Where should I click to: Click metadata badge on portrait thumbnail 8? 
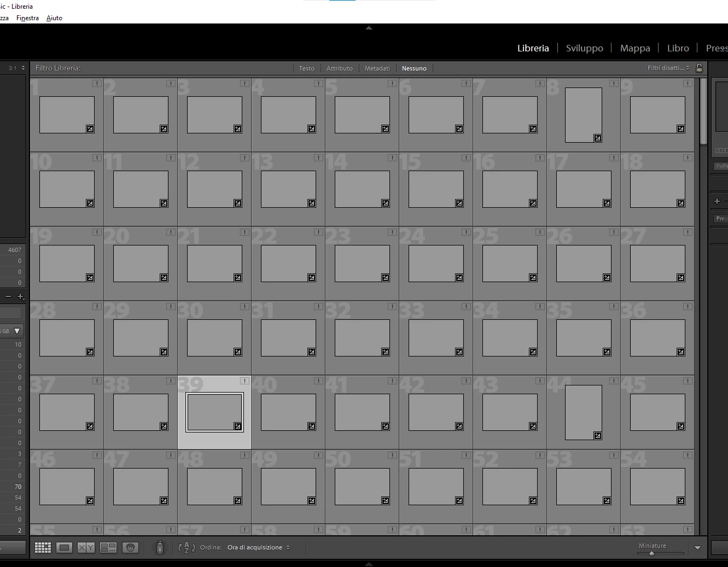click(598, 138)
